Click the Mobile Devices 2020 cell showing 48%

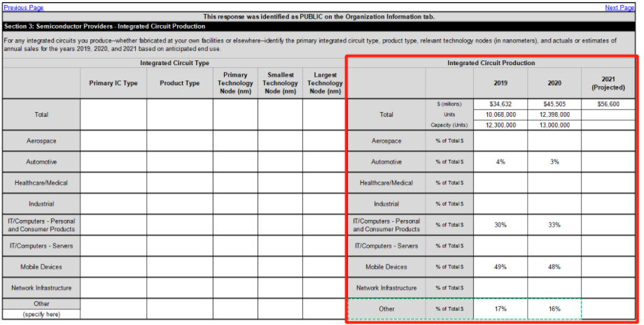[x=554, y=267]
